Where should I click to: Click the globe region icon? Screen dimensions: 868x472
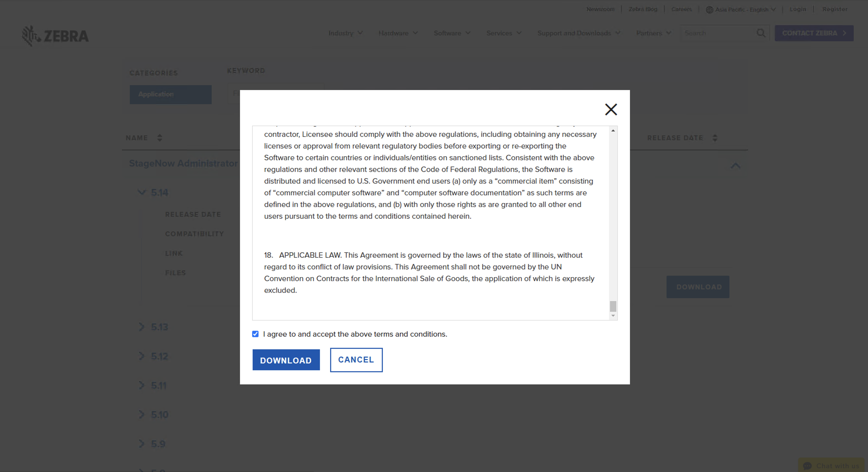point(709,10)
